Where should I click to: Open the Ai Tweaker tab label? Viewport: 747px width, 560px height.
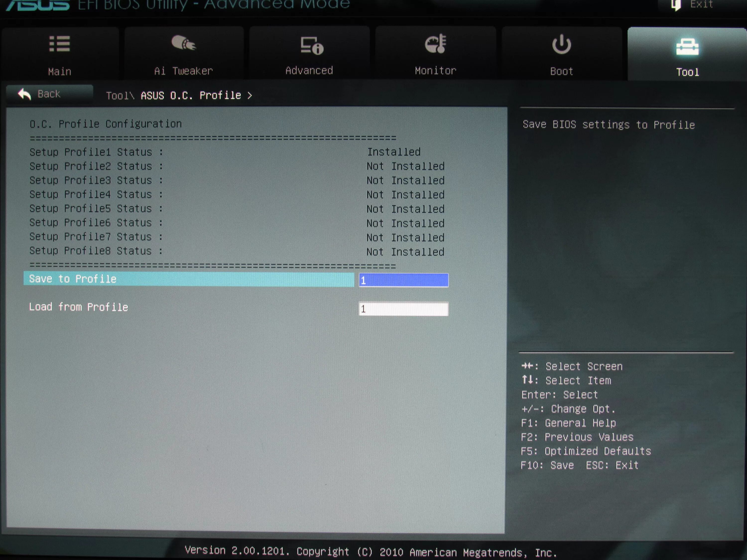[x=183, y=71]
